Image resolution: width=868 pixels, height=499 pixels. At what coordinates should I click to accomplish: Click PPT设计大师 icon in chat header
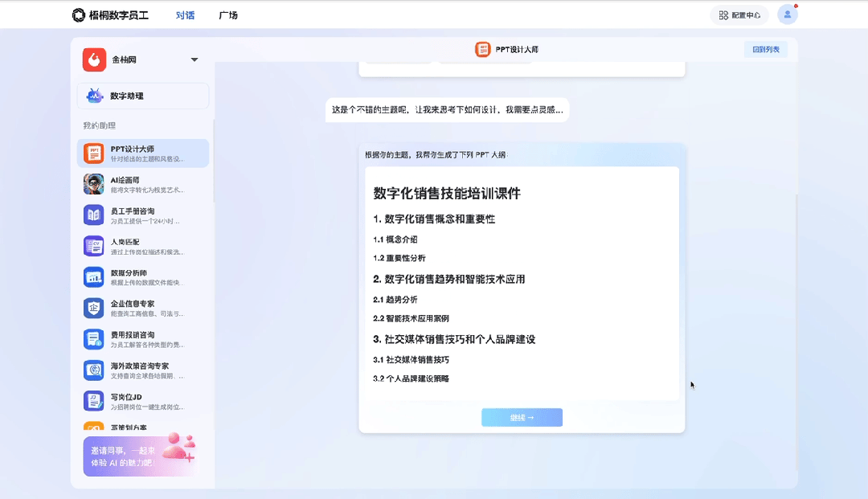pyautogui.click(x=483, y=49)
